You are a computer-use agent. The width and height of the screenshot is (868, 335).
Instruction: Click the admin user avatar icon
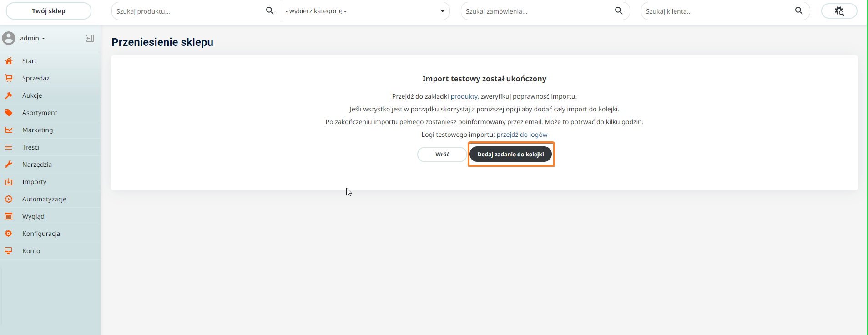click(9, 38)
